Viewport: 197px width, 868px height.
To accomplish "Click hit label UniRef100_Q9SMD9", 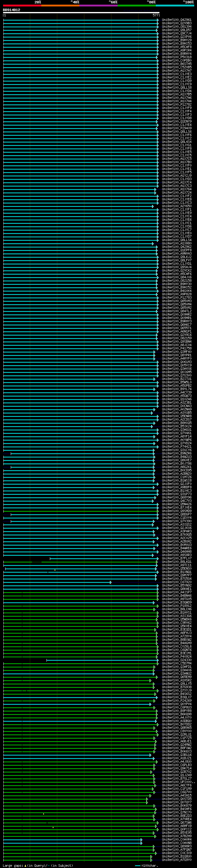I will pyautogui.click(x=176, y=511).
